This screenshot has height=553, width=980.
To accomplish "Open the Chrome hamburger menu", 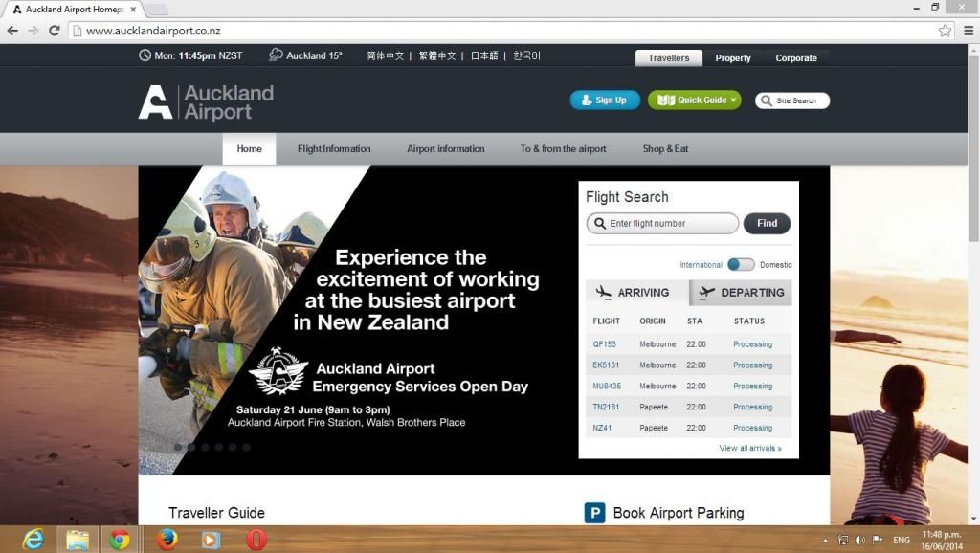I will click(x=968, y=31).
